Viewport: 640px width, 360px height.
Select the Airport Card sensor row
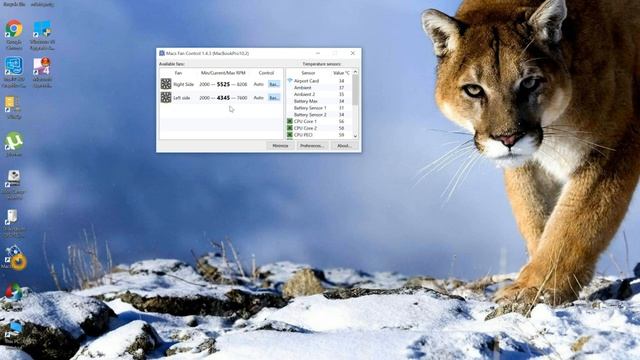click(319, 81)
